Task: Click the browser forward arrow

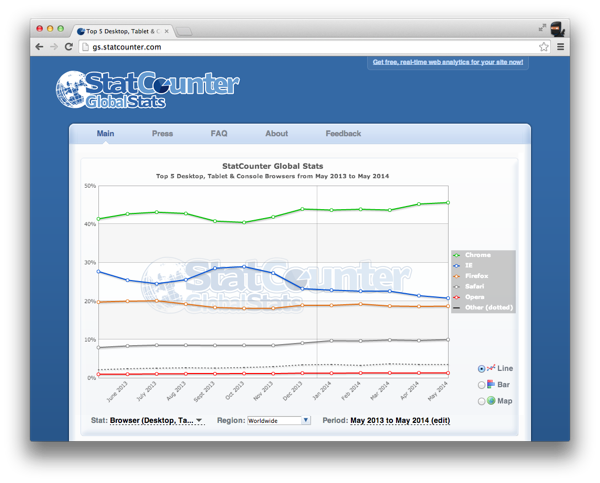Action: point(54,47)
